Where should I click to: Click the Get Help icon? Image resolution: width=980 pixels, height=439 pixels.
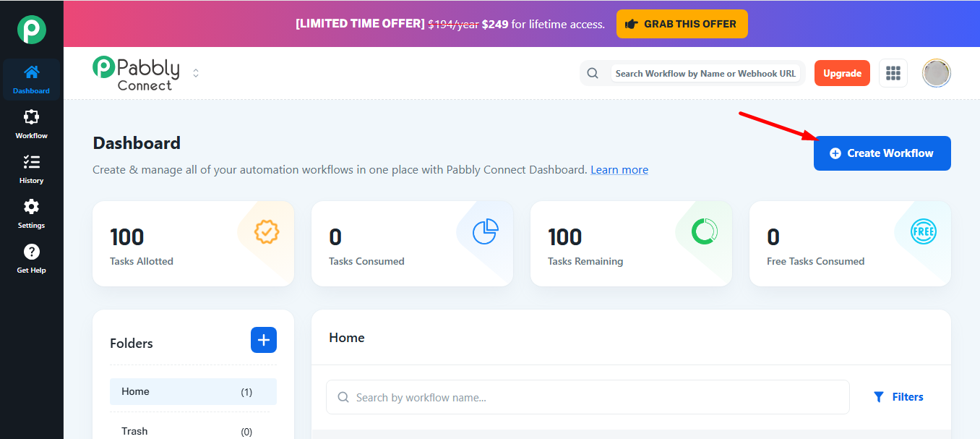pyautogui.click(x=31, y=257)
